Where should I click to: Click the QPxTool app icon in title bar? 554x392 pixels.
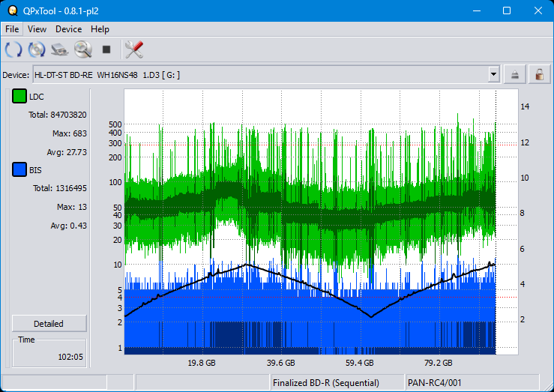pyautogui.click(x=12, y=10)
